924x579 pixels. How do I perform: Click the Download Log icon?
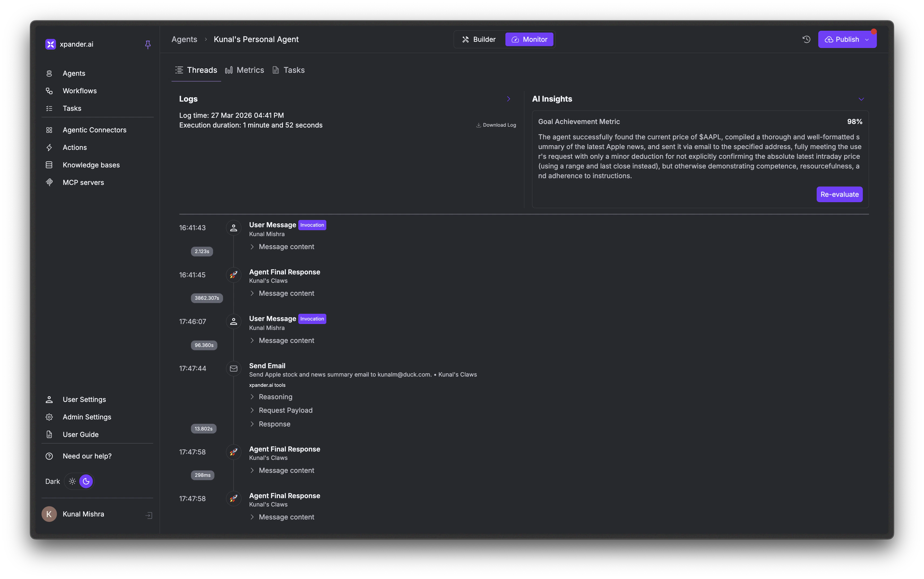point(478,125)
